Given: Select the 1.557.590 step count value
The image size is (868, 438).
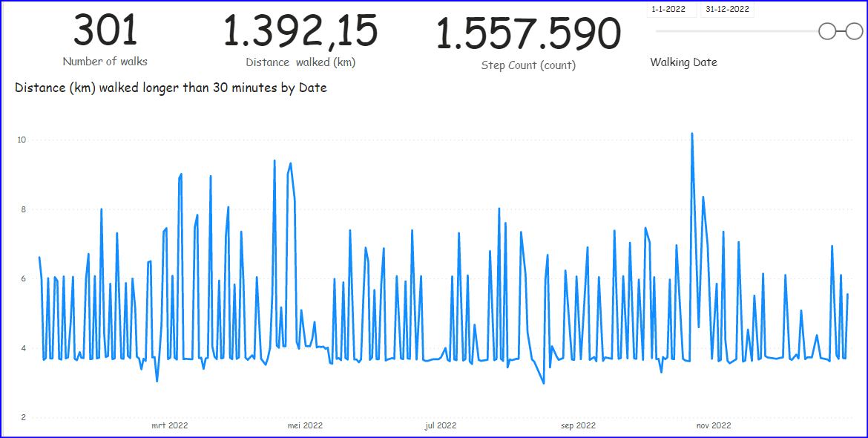Looking at the screenshot, I should tap(529, 34).
